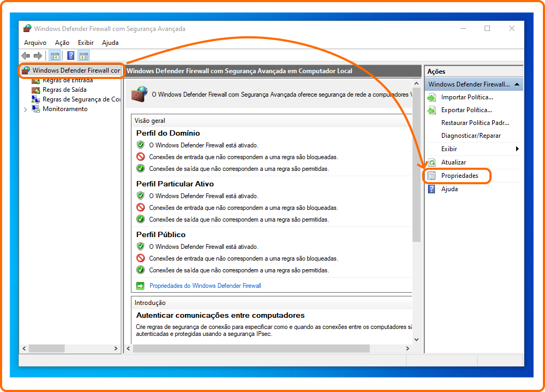Screen dimensions: 545x392
Task: Click the center pane scroll down arrow
Action: coord(416,340)
